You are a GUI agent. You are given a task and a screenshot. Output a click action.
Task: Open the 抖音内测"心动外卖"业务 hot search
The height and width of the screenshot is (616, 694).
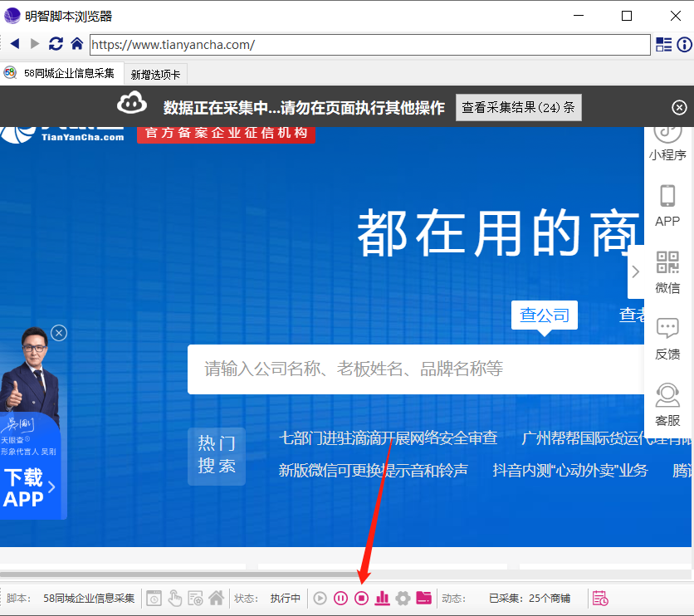coord(570,471)
